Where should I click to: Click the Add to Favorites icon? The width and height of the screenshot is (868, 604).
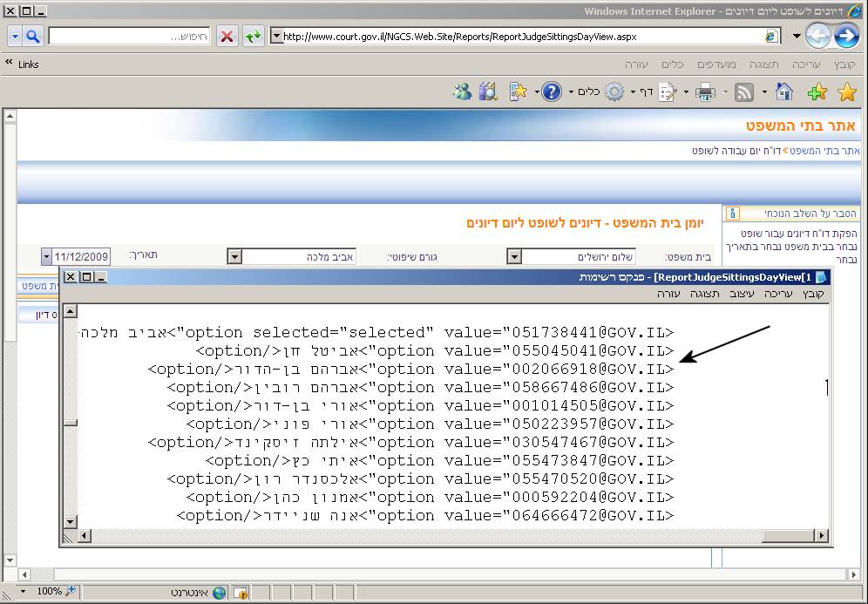817,92
